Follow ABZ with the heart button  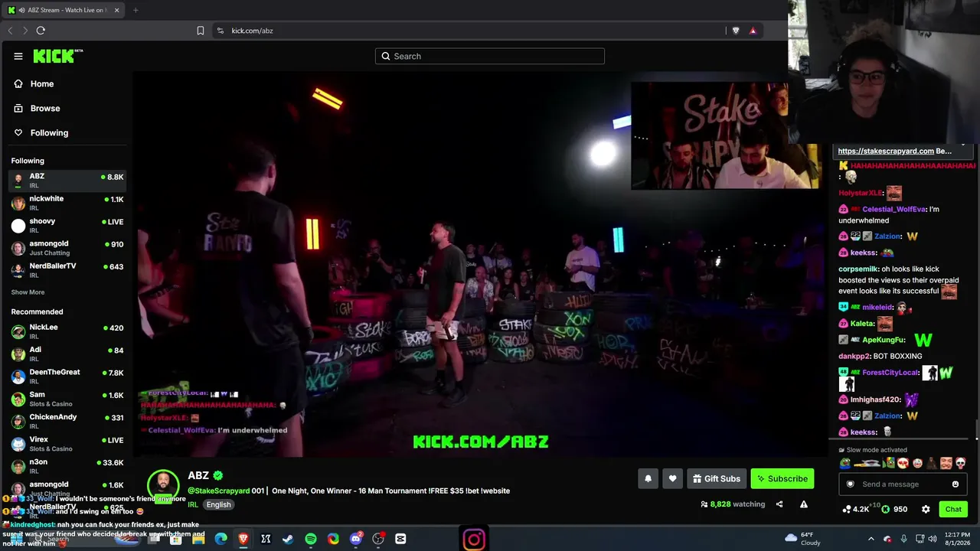click(x=672, y=479)
